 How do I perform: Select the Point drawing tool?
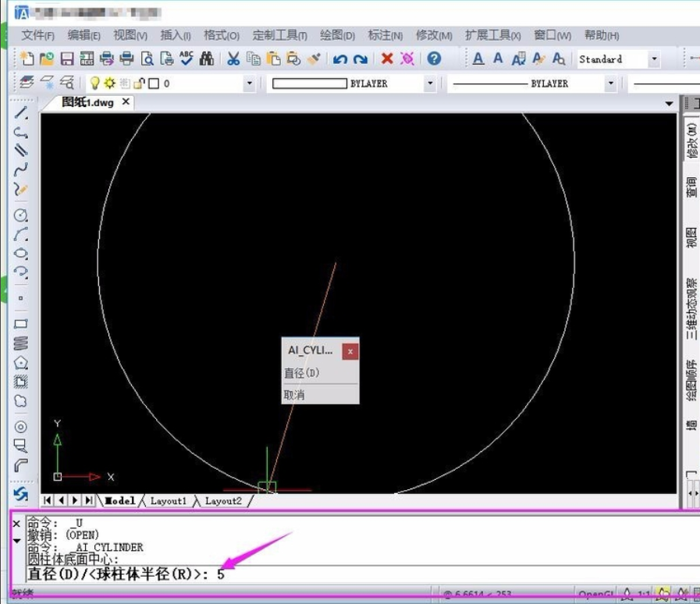(20, 298)
